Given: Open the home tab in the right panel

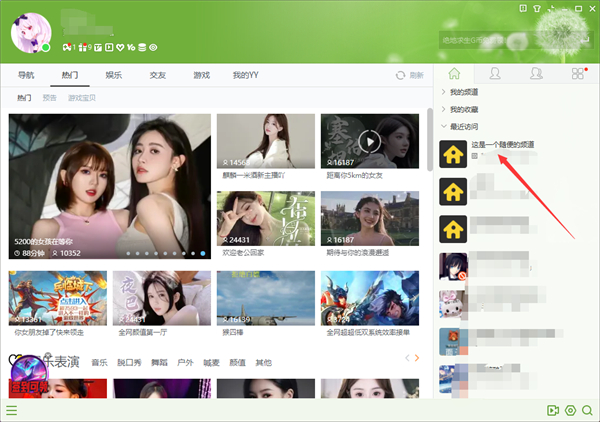Looking at the screenshot, I should (x=454, y=73).
